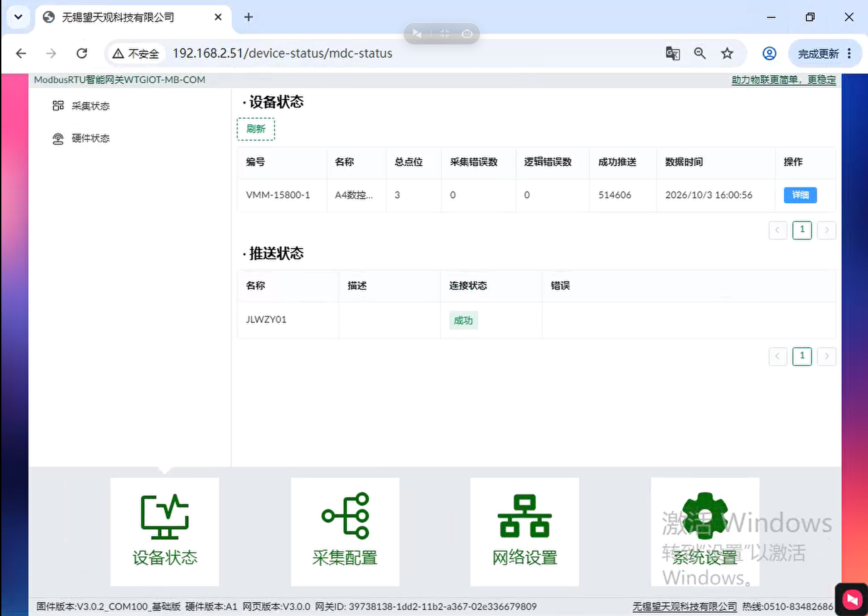Select page 1 of device status table
Viewport: 868px width, 616px height.
[802, 230]
